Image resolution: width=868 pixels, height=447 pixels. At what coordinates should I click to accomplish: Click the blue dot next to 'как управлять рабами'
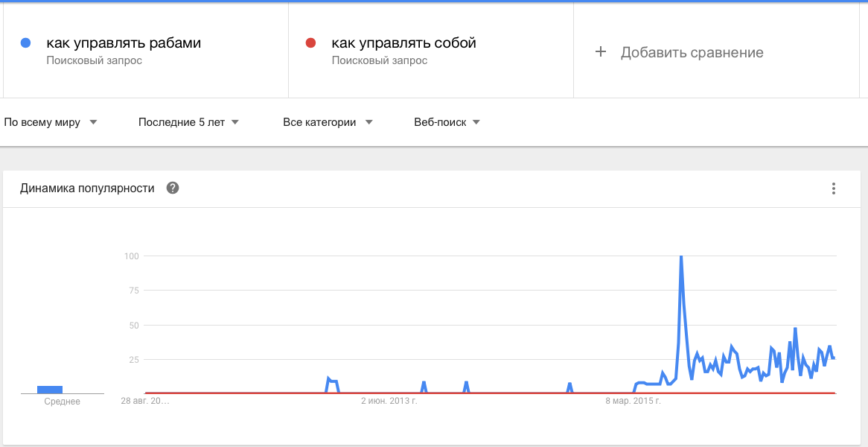[26, 42]
